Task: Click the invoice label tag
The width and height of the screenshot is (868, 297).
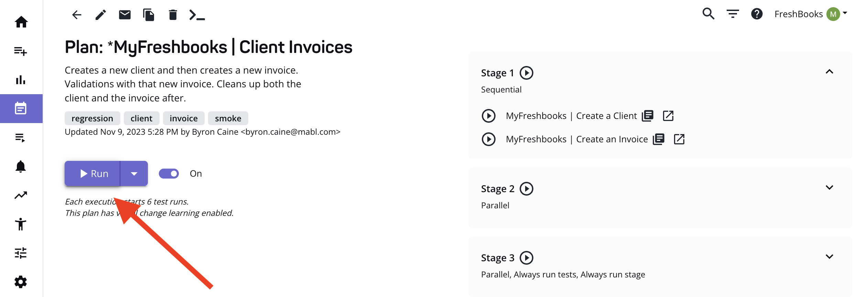Action: point(184,118)
